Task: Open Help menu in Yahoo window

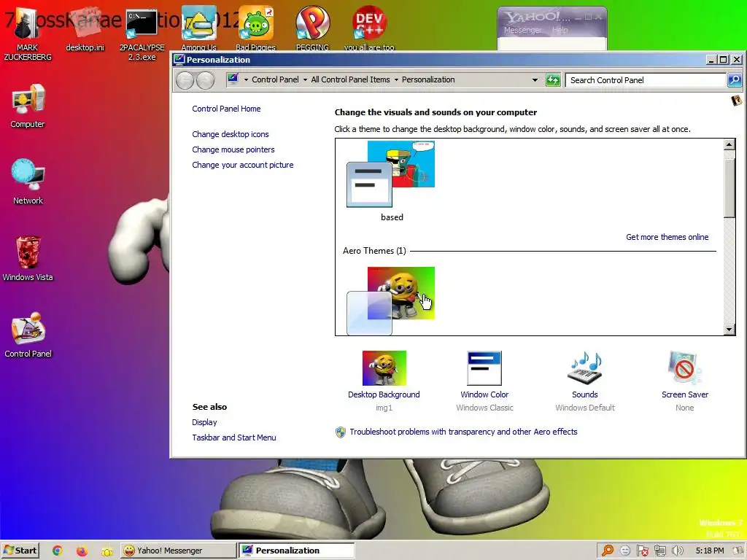Action: click(x=560, y=30)
